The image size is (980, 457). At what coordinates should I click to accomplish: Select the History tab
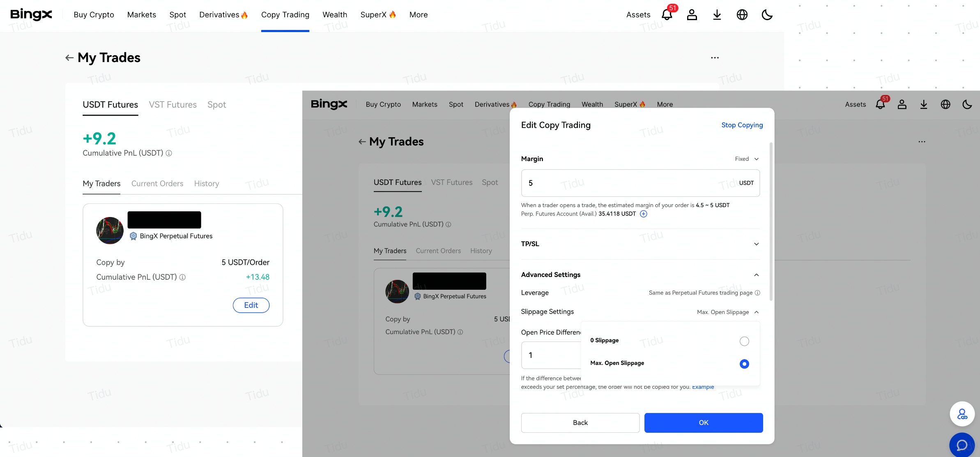(207, 184)
